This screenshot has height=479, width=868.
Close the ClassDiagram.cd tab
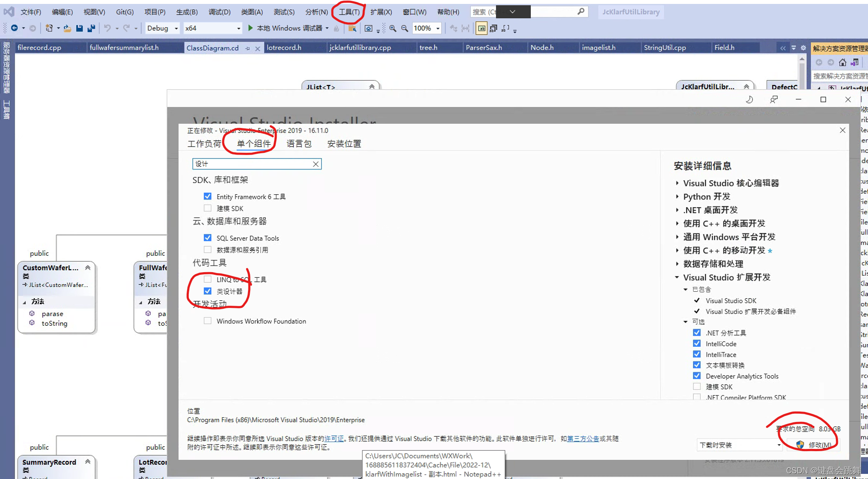click(258, 48)
